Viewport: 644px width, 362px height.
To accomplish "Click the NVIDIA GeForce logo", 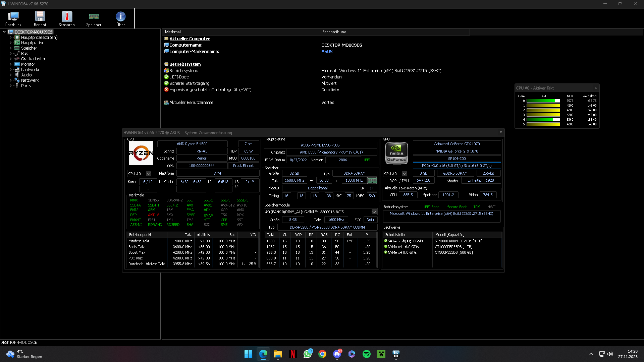I will tap(396, 153).
